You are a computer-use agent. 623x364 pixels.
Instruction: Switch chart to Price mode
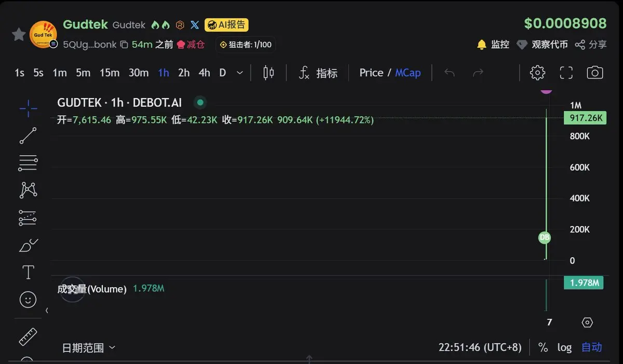point(371,73)
